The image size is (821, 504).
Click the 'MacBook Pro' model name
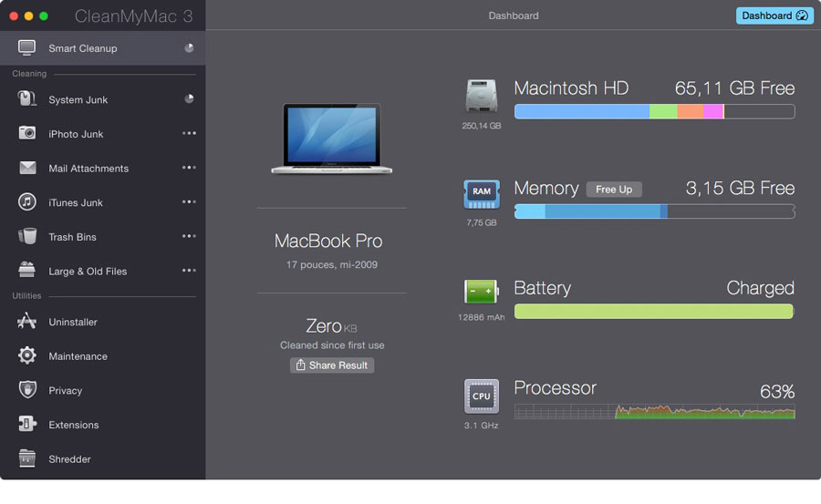[x=328, y=242]
